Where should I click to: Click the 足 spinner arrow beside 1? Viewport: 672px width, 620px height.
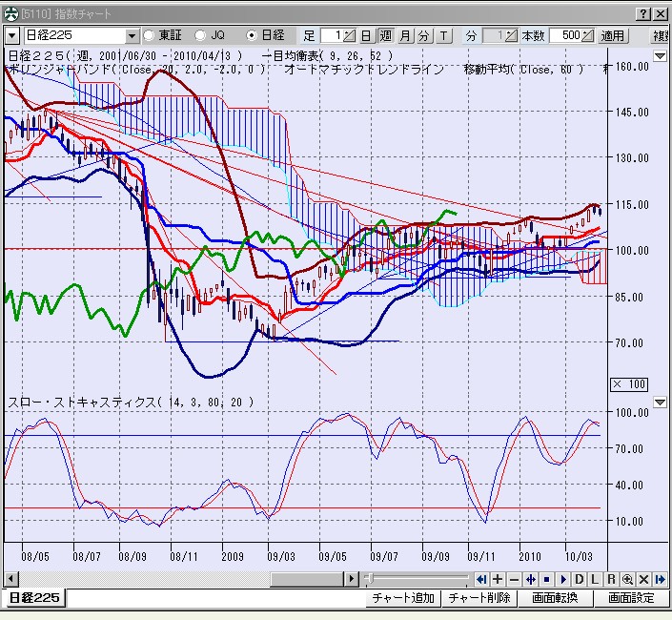(x=349, y=35)
